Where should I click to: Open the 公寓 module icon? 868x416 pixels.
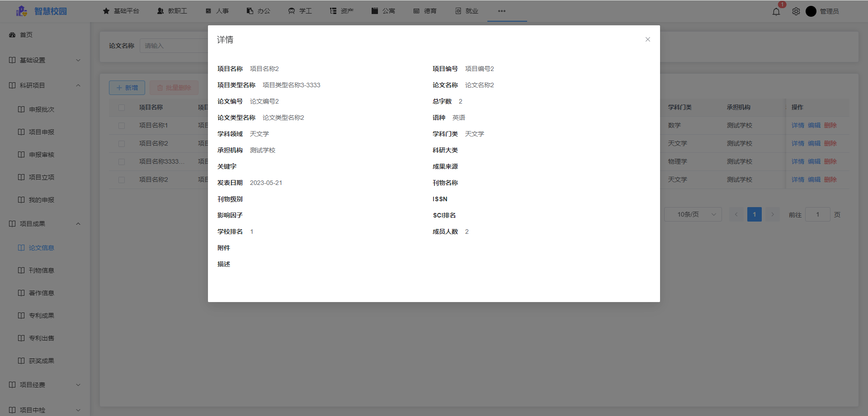point(374,10)
